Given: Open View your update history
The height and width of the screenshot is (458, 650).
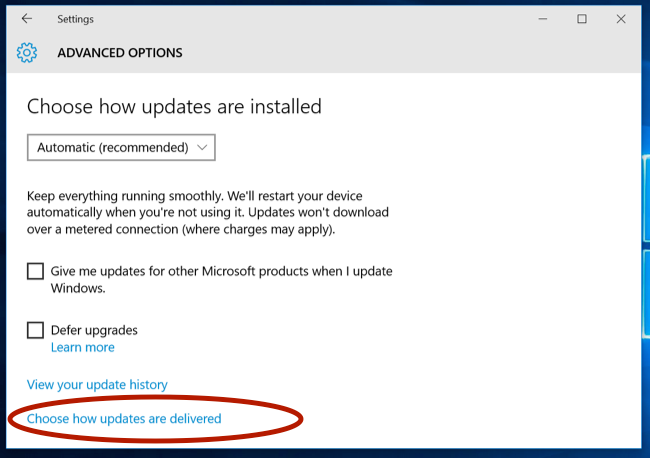Looking at the screenshot, I should click(x=97, y=385).
